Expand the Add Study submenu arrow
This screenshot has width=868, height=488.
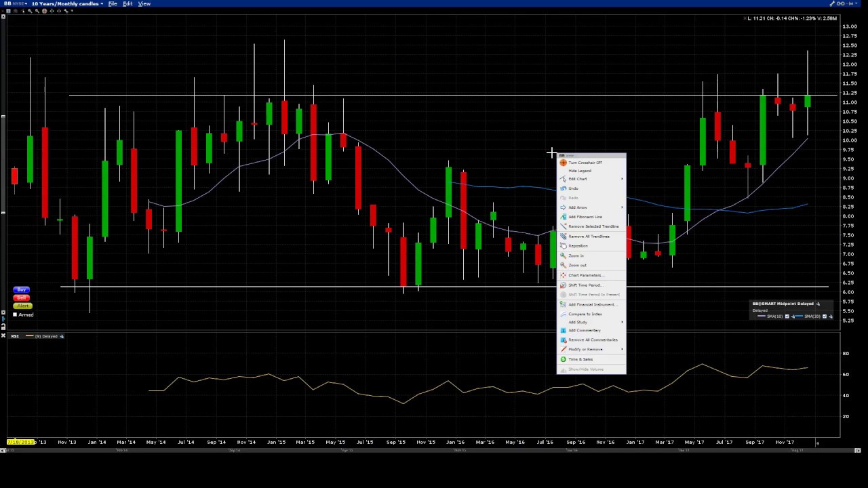pyautogui.click(x=622, y=322)
